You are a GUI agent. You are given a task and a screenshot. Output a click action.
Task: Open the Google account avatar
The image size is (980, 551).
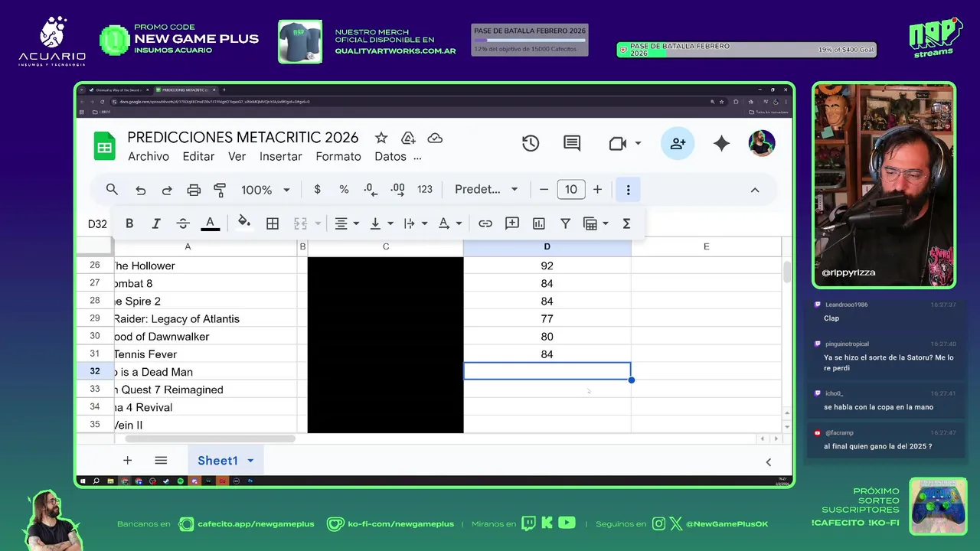pos(762,143)
